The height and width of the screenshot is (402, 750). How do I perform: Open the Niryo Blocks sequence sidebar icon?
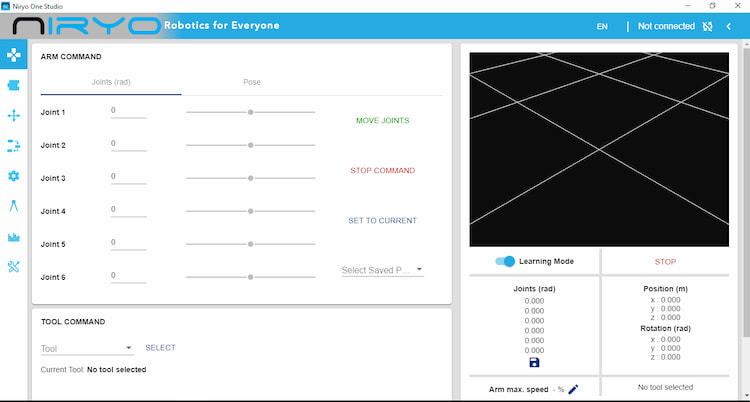(13, 145)
